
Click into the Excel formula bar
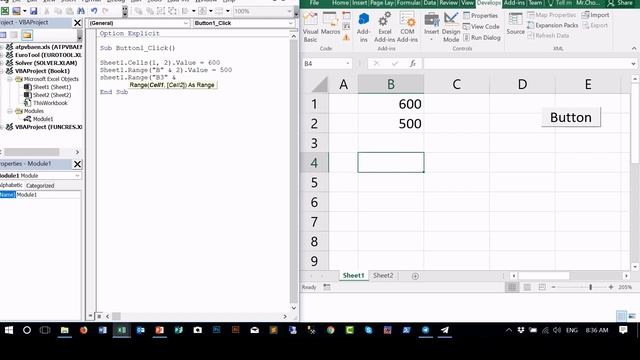click(x=527, y=64)
